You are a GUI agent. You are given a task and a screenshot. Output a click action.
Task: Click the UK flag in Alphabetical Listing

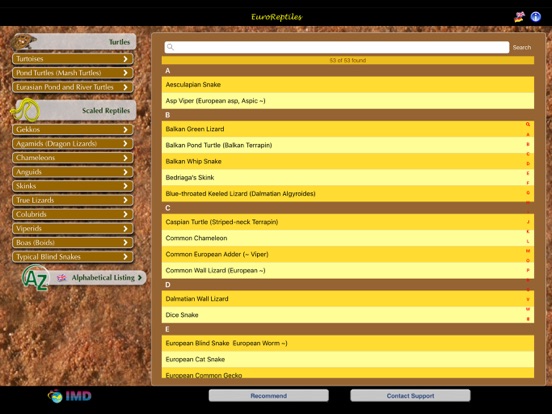pyautogui.click(x=62, y=278)
